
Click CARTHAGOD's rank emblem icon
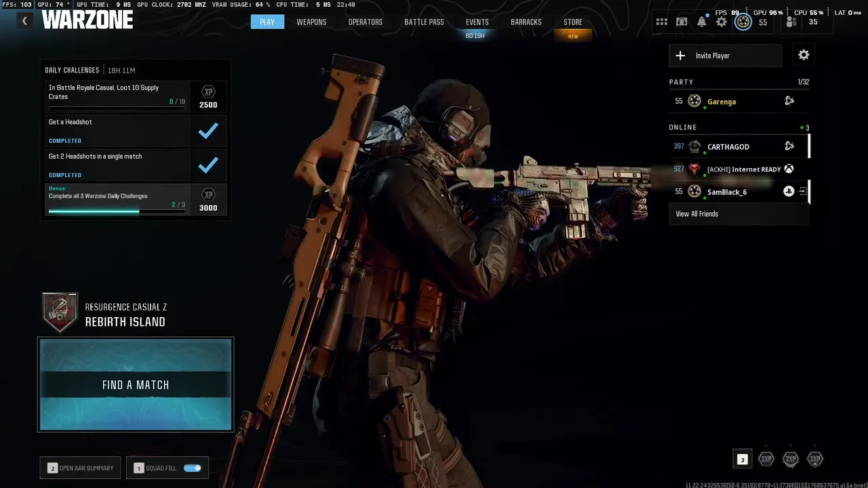[694, 146]
